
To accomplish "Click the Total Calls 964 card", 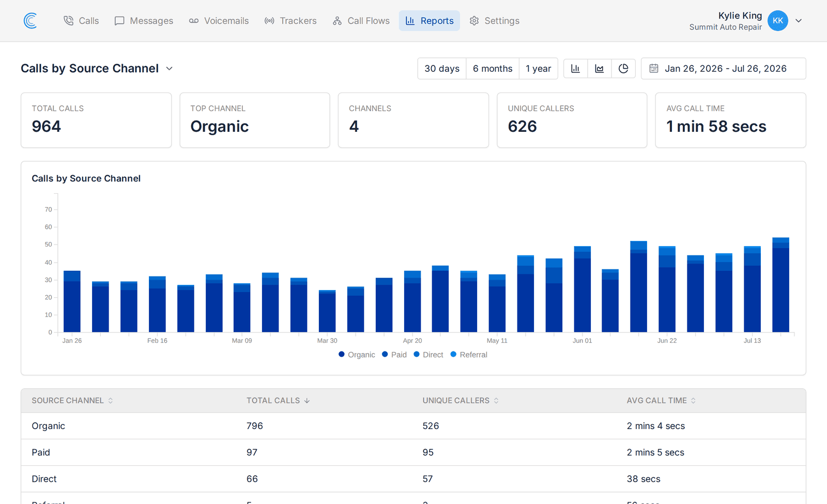I will tap(96, 120).
